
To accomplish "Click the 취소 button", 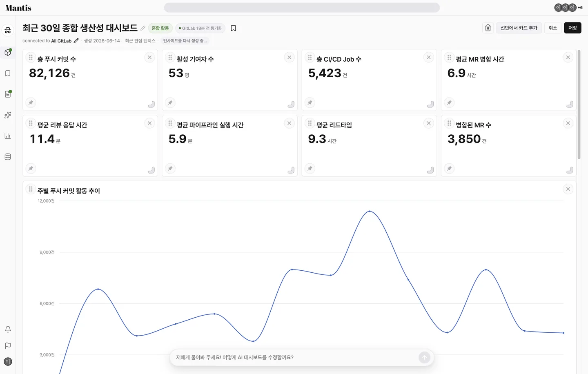I will pyautogui.click(x=553, y=28).
